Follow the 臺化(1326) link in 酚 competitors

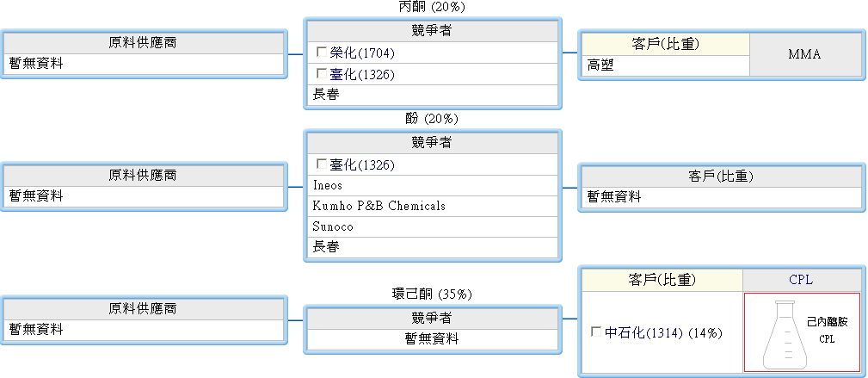point(361,164)
